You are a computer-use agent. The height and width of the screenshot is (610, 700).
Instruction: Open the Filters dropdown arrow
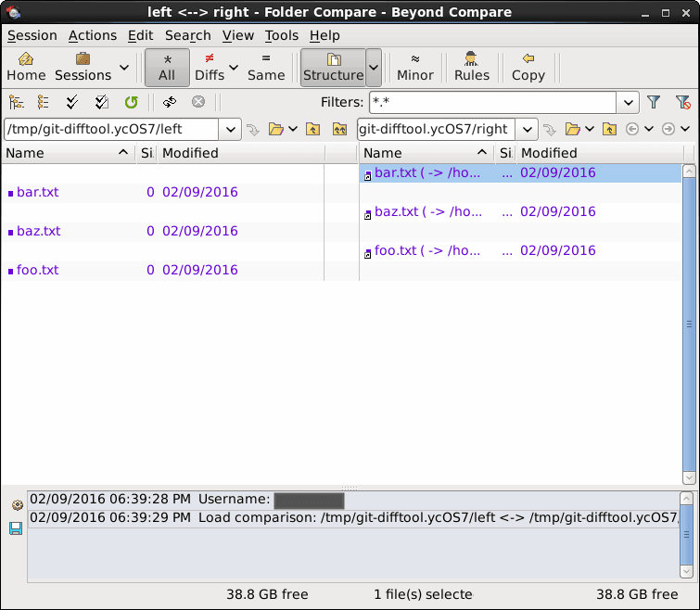click(628, 103)
